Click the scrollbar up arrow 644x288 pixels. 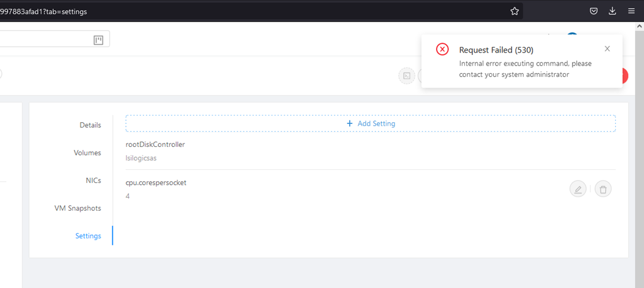[x=639, y=26]
